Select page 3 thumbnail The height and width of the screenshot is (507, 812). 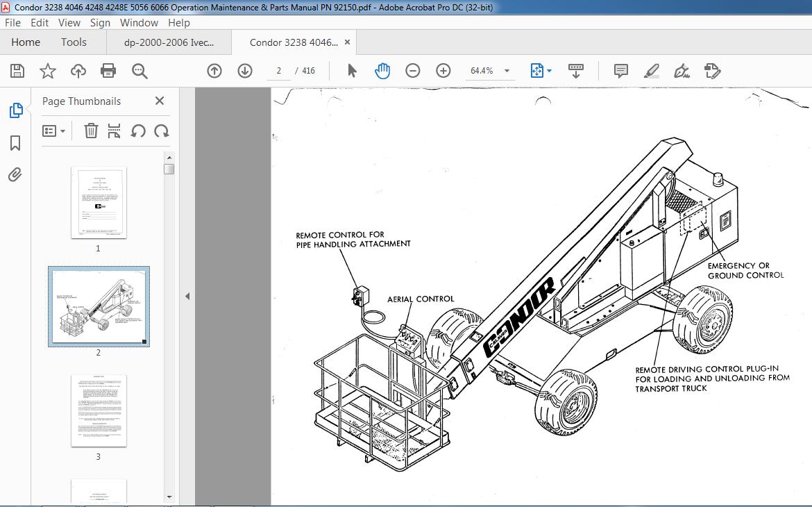(99, 411)
